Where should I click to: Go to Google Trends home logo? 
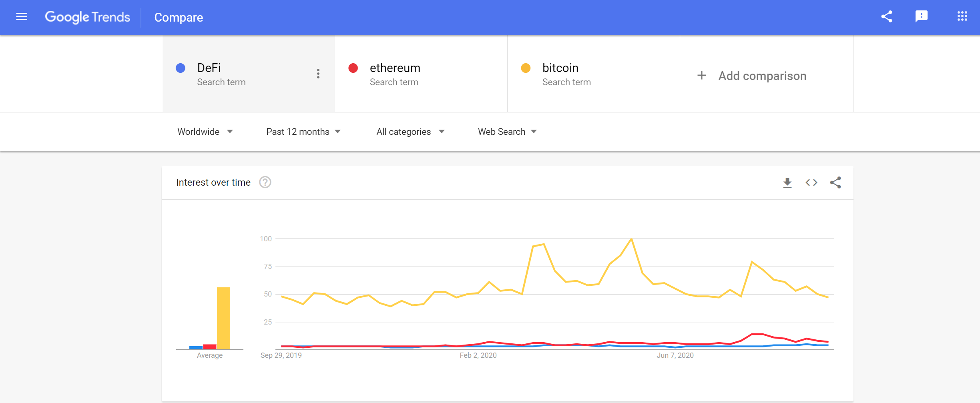[87, 17]
